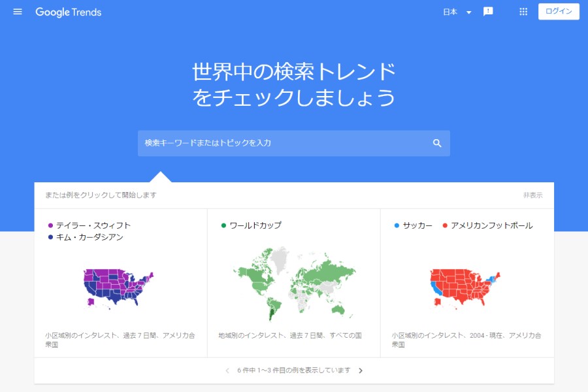This screenshot has width=588, height=392.
Task: Click the purple テイラー・スウィフト color dot
Action: (x=50, y=225)
